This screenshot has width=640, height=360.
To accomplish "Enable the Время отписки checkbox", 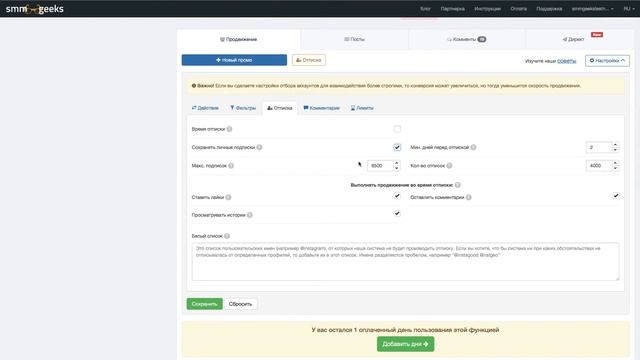I will point(397,129).
